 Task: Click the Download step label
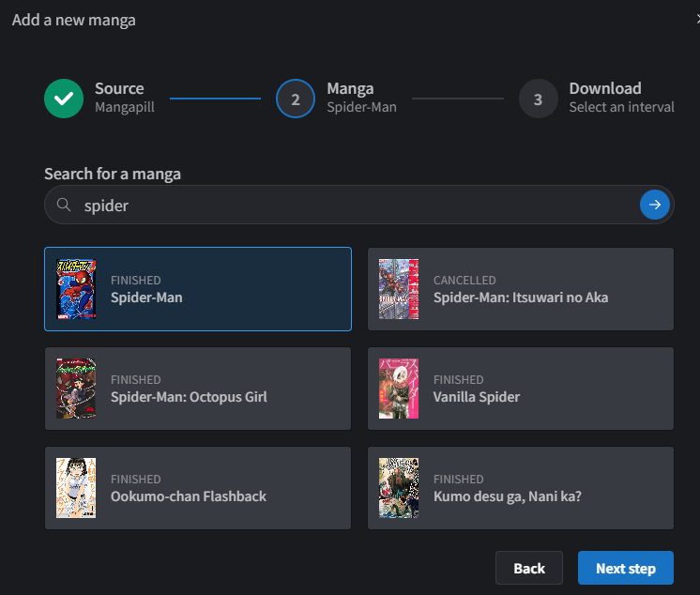605,88
